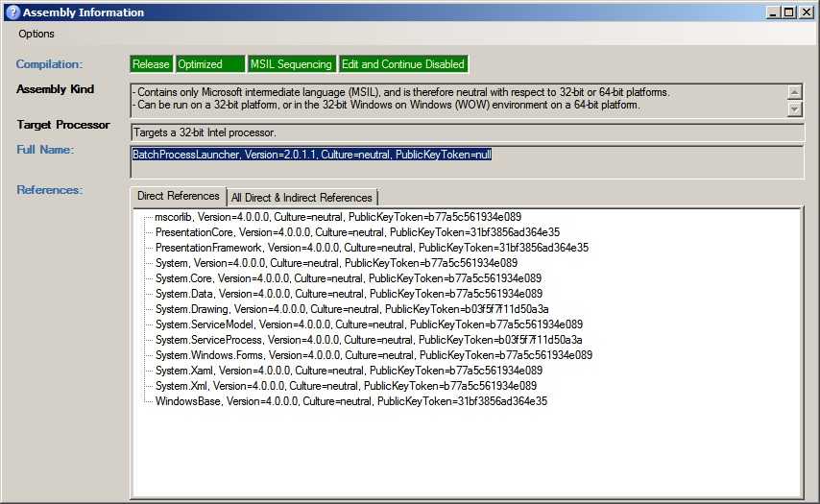Viewport: 820px width, 504px height.
Task: Select the PresentationFramework reference row
Action: point(372,248)
